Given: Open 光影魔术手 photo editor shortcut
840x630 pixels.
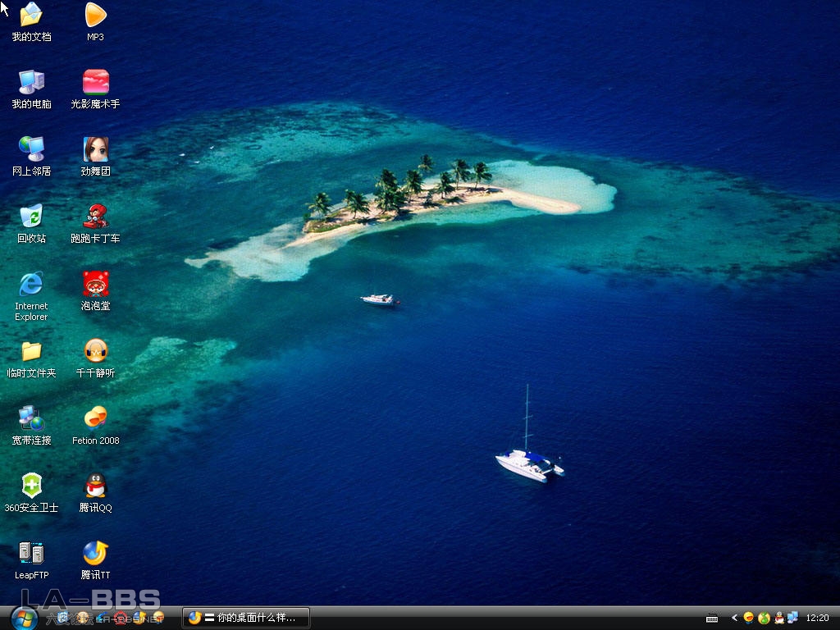Looking at the screenshot, I should [x=95, y=82].
